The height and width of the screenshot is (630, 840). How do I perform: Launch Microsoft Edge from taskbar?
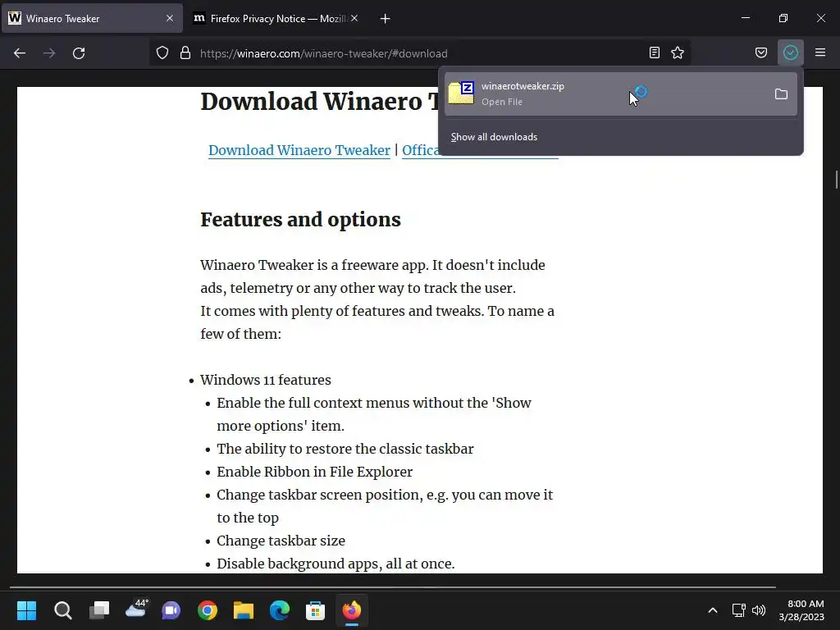279,610
